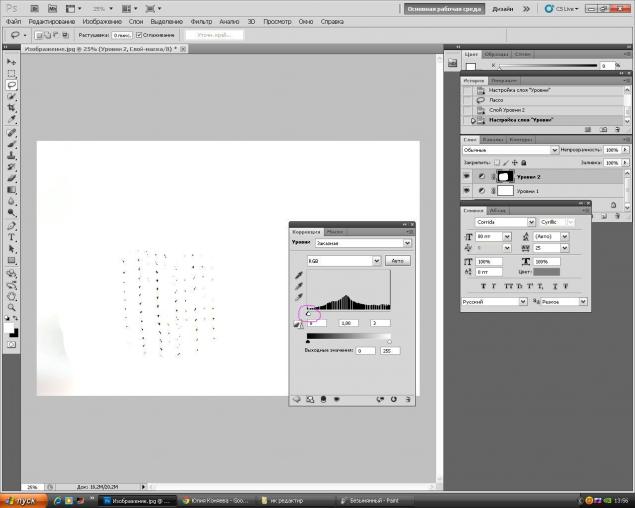
Task: Toggle lock position
Action: [x=515, y=163]
